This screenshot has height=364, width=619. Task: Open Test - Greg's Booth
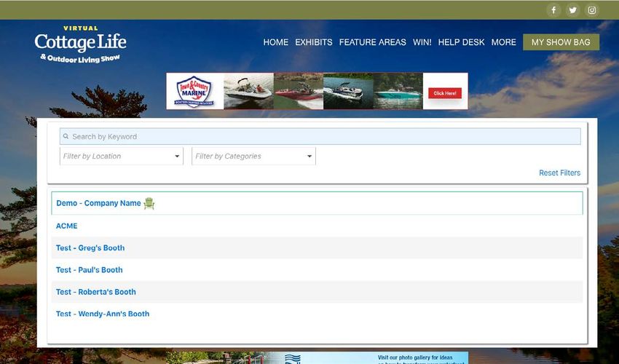[90, 248]
